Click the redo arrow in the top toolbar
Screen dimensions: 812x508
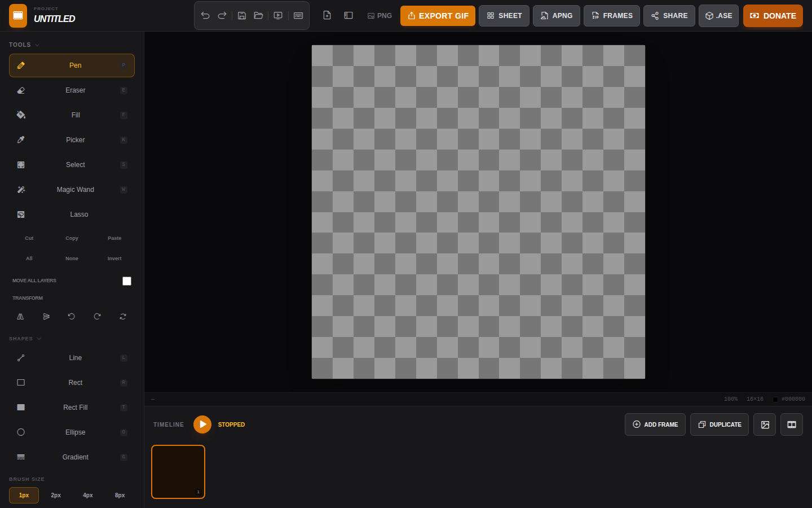click(222, 16)
